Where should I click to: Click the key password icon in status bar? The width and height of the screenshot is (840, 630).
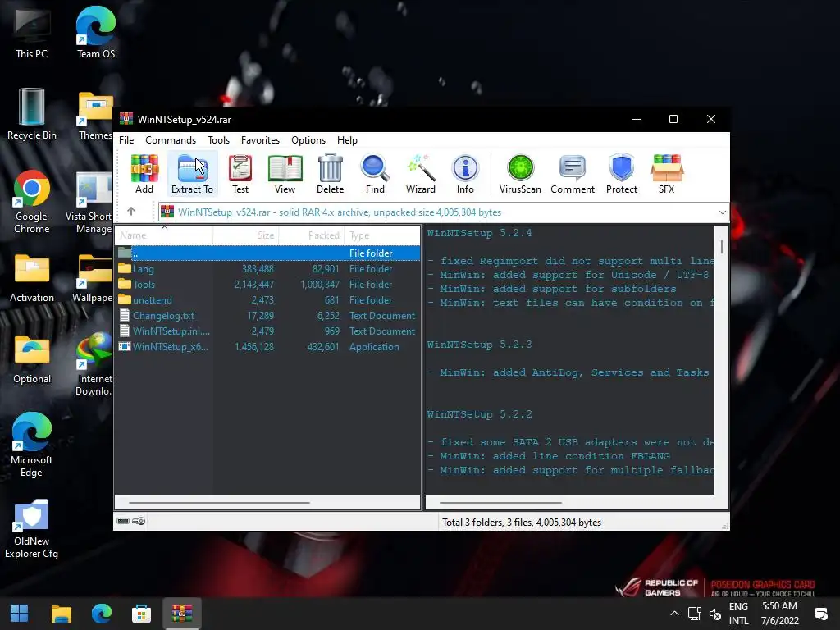pyautogui.click(x=139, y=521)
